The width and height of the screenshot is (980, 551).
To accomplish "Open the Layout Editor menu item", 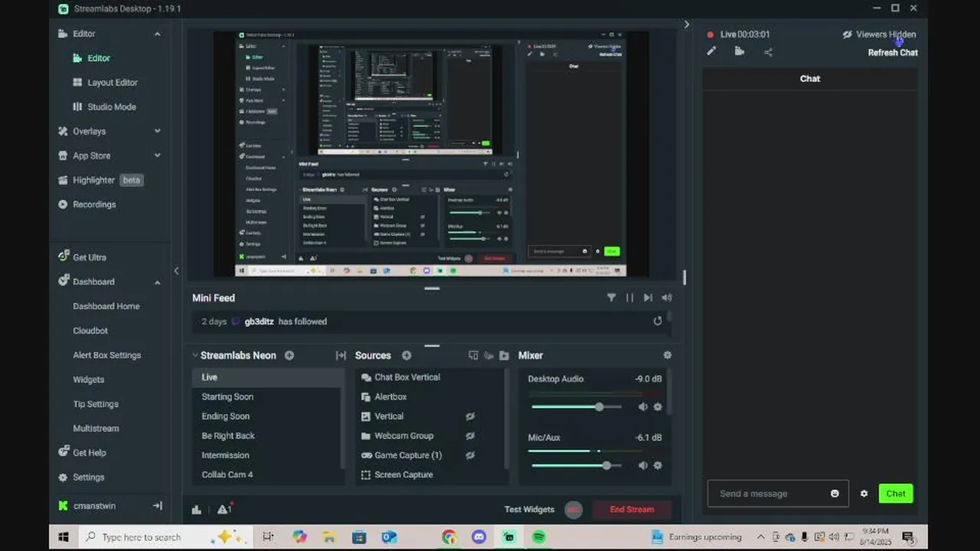I will tap(113, 83).
